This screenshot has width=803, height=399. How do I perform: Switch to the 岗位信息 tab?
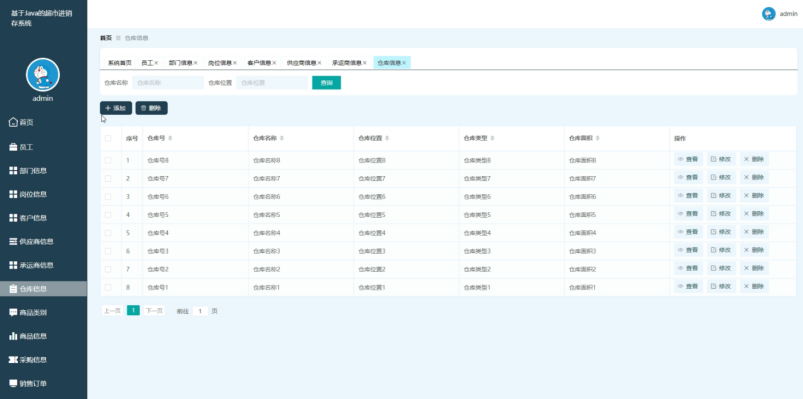click(x=220, y=63)
